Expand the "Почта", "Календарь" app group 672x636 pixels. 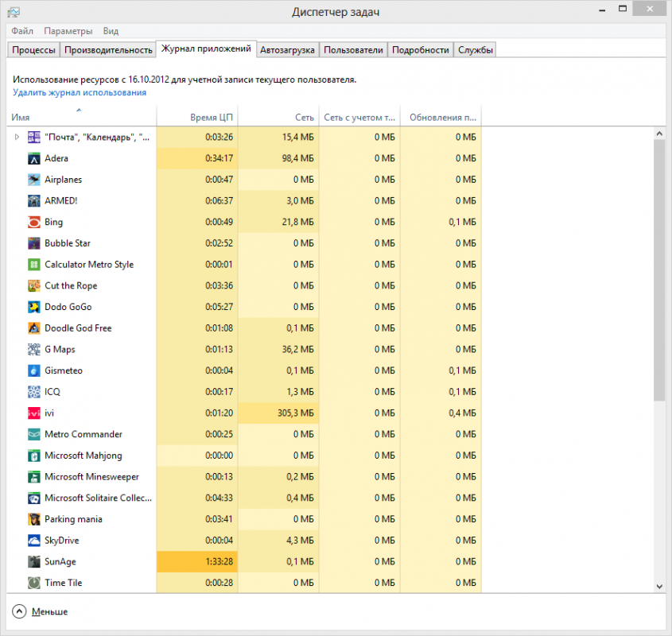click(17, 138)
